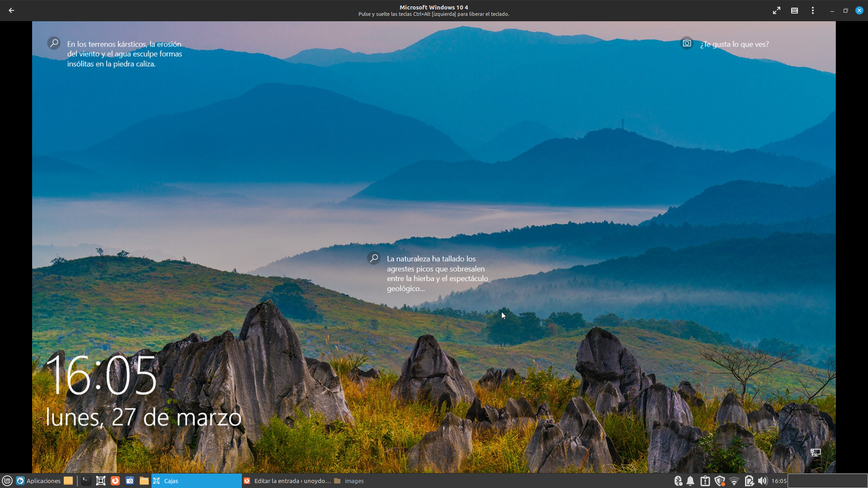Click the Windows Spotlight camera icon
This screenshot has height=488, width=868.
pyautogui.click(x=687, y=43)
